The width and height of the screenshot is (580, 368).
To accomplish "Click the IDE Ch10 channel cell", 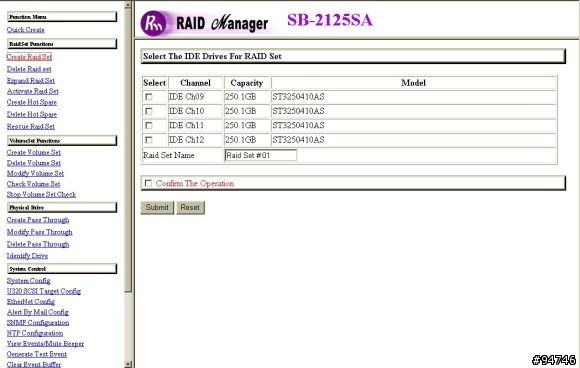I will [x=195, y=111].
